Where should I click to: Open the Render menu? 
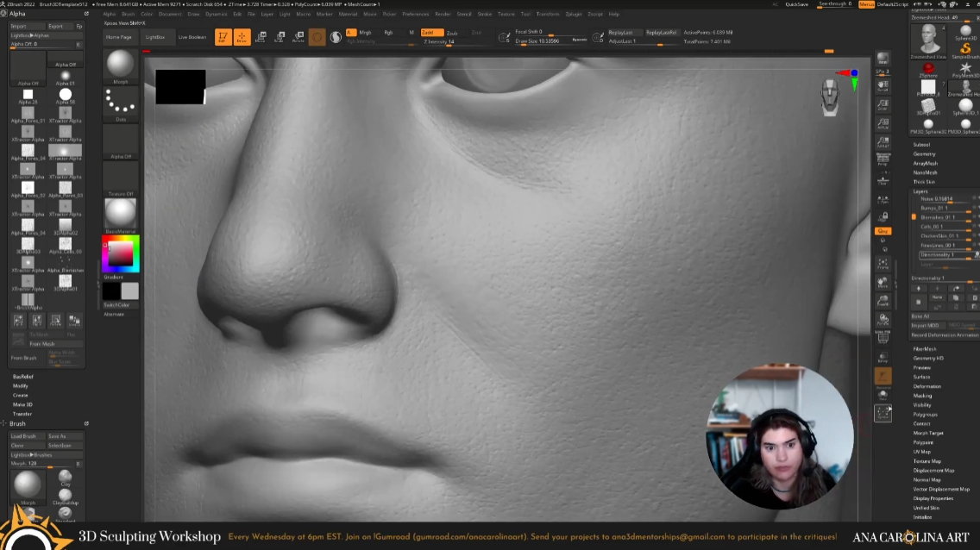(443, 14)
